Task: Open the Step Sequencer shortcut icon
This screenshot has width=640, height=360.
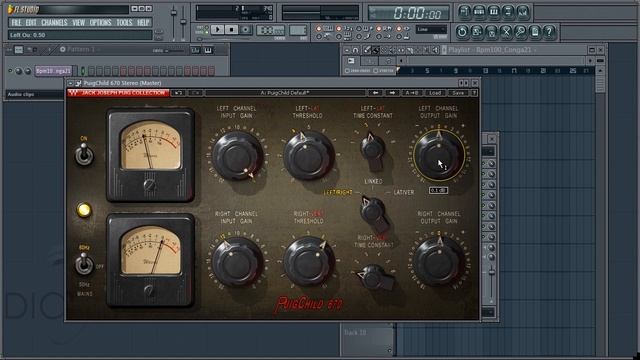Action: coord(479,11)
